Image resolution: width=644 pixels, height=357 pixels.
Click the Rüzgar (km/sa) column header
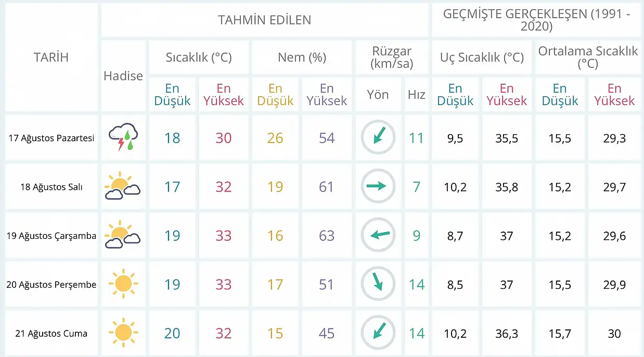[x=392, y=57]
